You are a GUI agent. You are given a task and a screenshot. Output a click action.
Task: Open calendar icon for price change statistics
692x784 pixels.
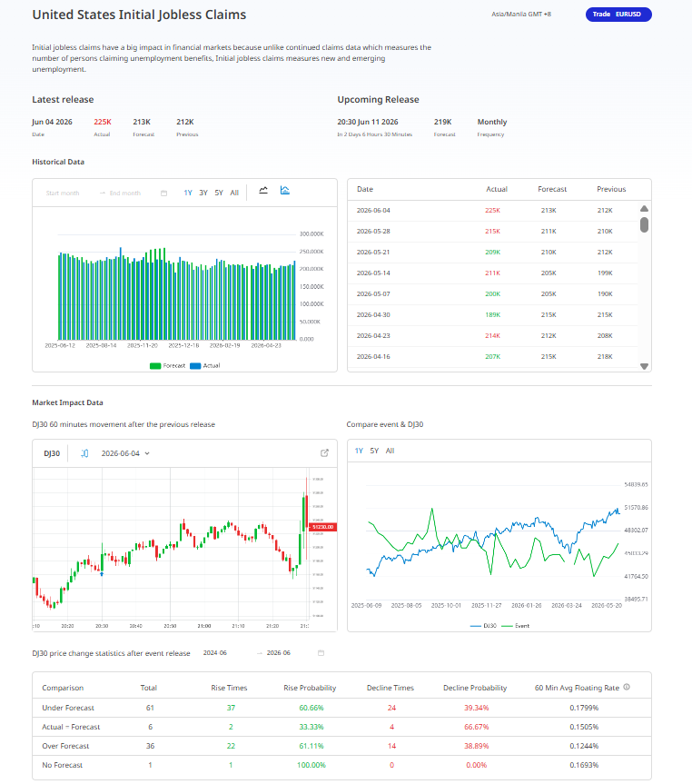tap(321, 653)
